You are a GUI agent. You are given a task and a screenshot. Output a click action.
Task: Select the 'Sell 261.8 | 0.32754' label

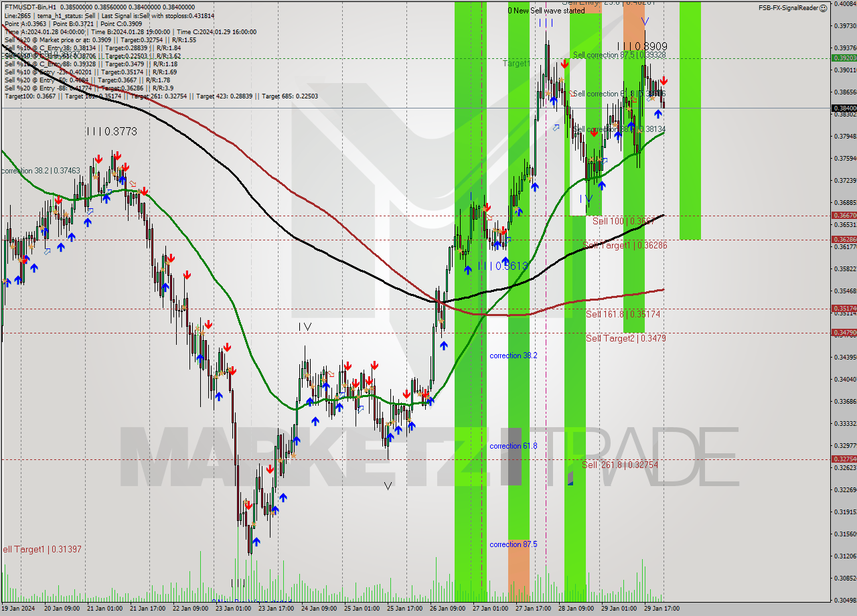click(619, 465)
